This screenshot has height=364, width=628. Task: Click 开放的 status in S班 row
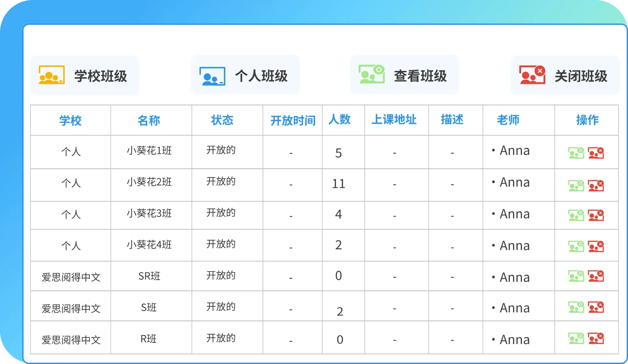[x=221, y=306]
